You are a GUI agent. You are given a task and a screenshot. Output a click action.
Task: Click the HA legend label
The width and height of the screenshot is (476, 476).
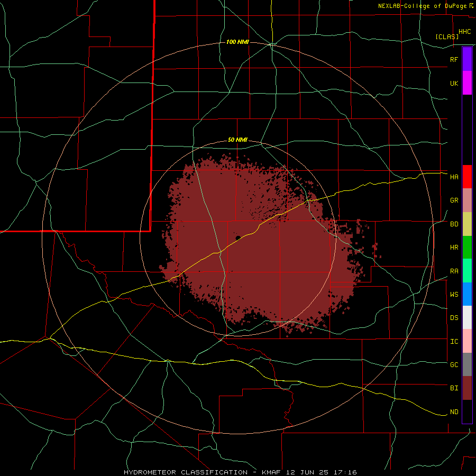pos(454,177)
